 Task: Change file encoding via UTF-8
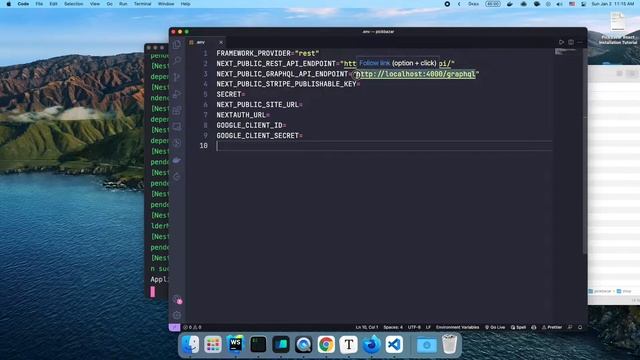(414, 327)
